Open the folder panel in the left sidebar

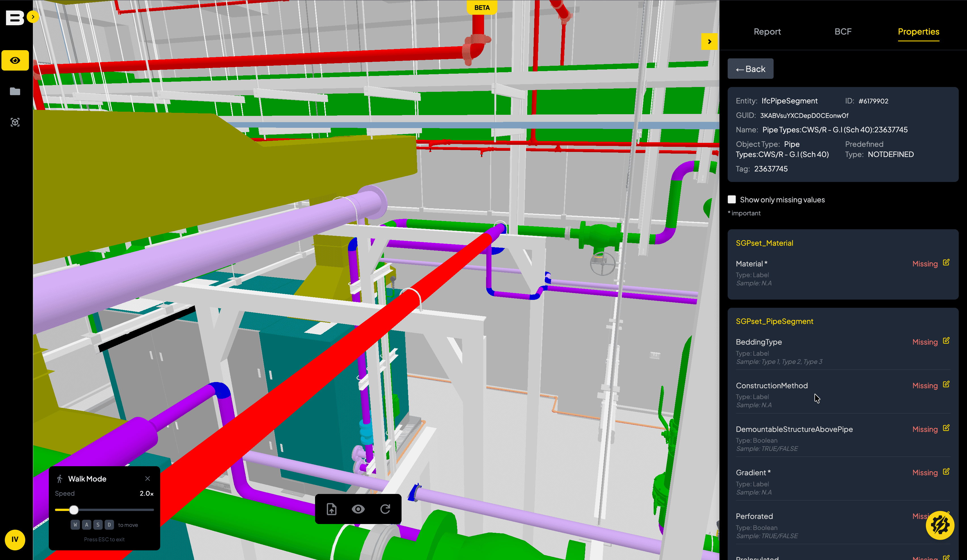coord(14,91)
